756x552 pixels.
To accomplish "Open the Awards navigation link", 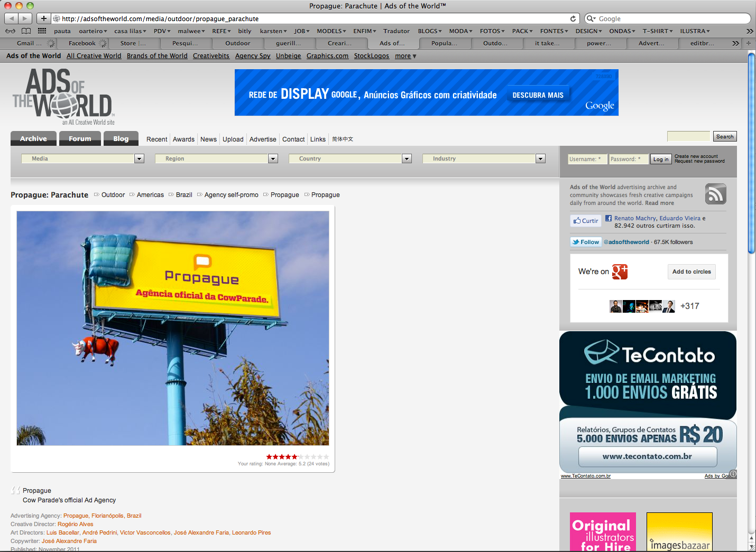I will [x=183, y=139].
